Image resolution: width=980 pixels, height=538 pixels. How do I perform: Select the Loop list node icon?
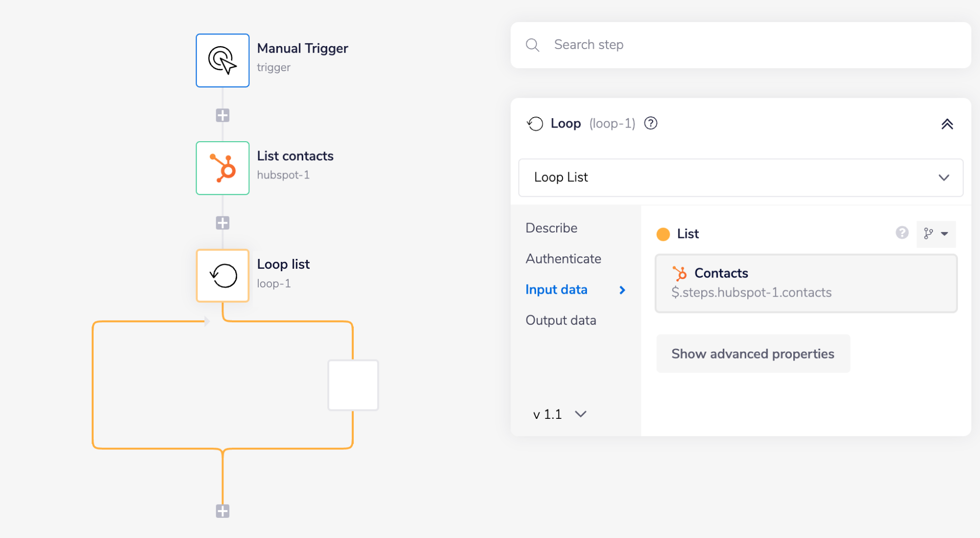coord(222,276)
